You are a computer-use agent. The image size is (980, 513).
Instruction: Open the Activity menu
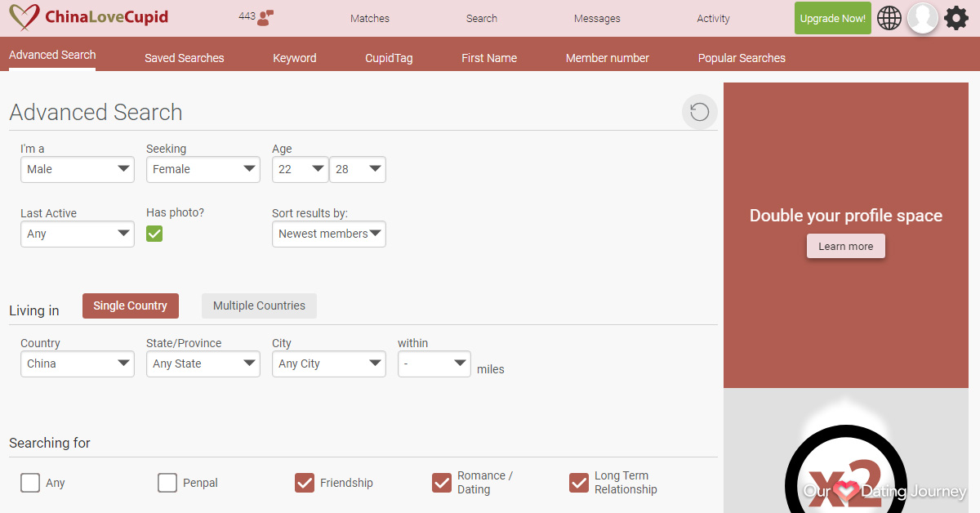tap(714, 19)
